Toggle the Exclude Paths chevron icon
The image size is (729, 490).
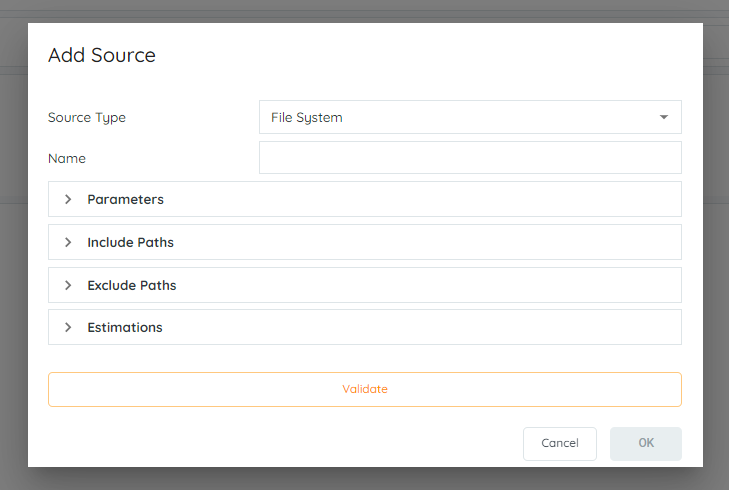(68, 285)
